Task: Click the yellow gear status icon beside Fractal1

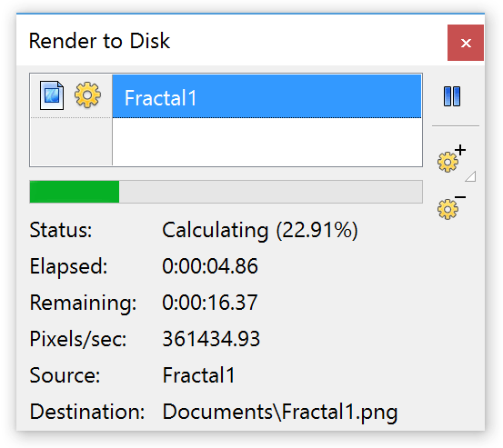Action: point(87,95)
